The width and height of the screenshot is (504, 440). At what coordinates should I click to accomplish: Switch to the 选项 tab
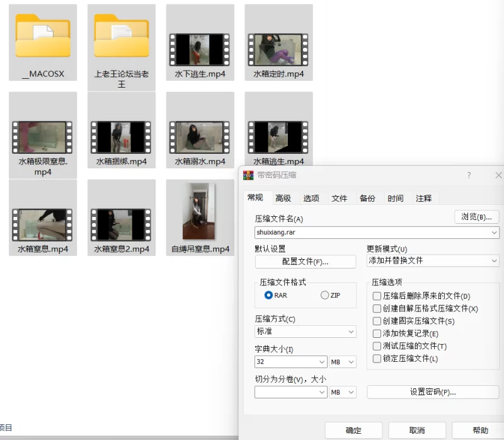(x=311, y=198)
